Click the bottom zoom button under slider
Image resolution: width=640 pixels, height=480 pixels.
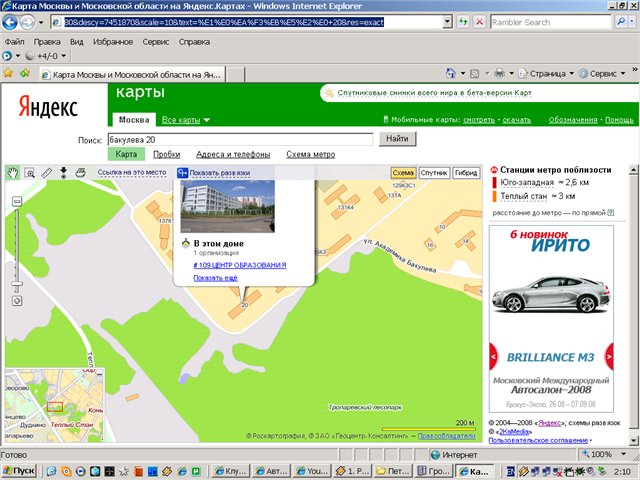click(x=17, y=301)
